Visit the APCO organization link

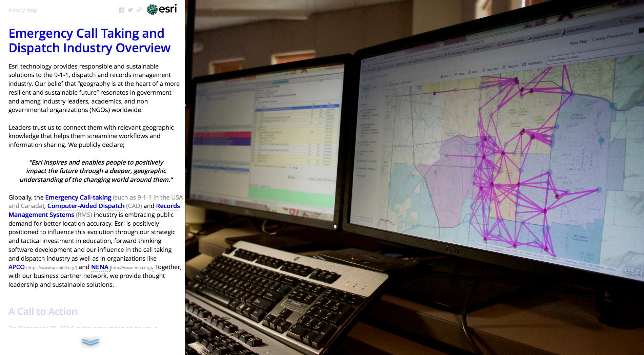[x=17, y=267]
